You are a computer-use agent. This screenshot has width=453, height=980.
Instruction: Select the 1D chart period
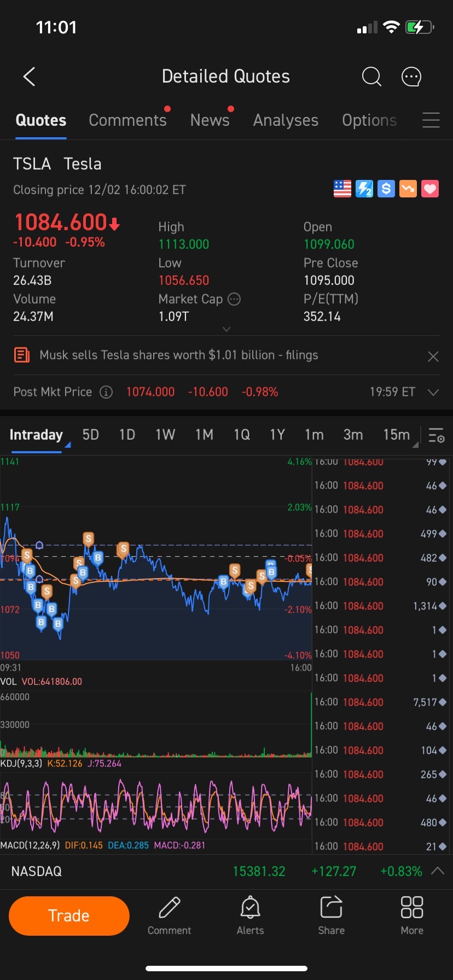coord(127,435)
